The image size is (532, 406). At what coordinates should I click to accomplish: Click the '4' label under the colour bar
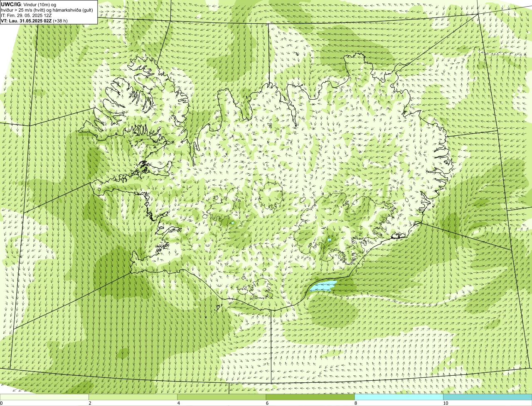178,403
